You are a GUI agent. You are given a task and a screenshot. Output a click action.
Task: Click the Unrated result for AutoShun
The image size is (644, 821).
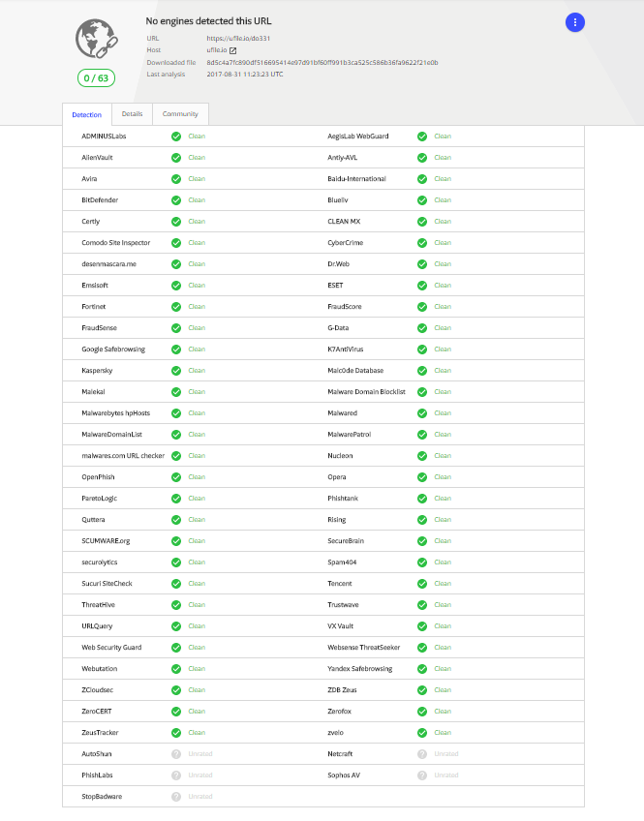pyautogui.click(x=200, y=754)
